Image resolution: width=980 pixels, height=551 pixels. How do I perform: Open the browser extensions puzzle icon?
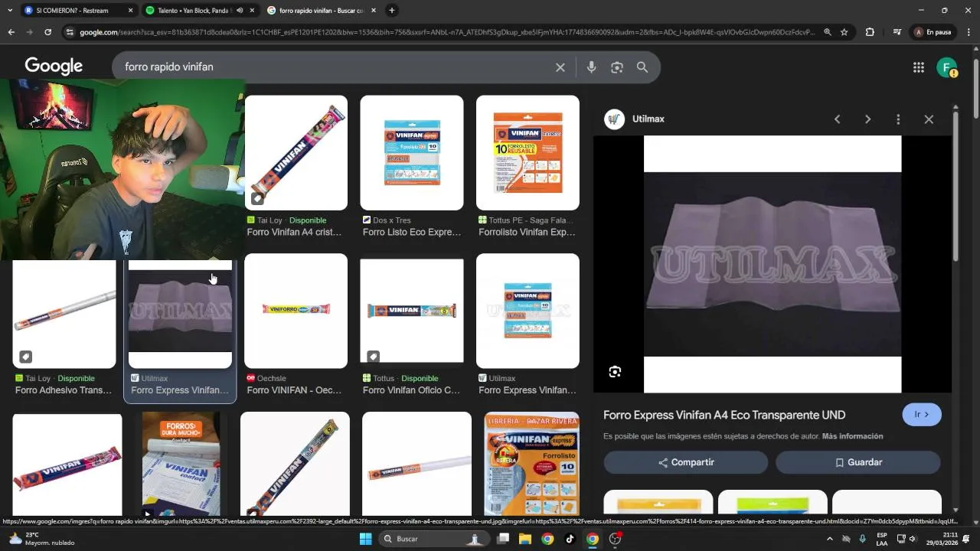click(870, 32)
